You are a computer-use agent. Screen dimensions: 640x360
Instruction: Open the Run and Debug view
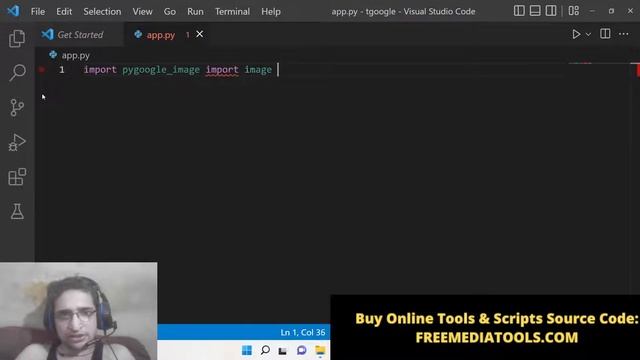click(17, 142)
